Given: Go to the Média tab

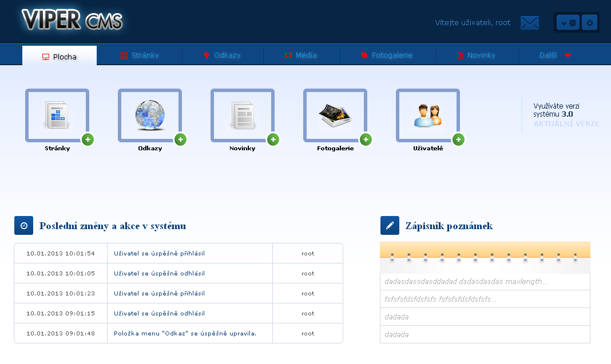Looking at the screenshot, I should 301,55.
